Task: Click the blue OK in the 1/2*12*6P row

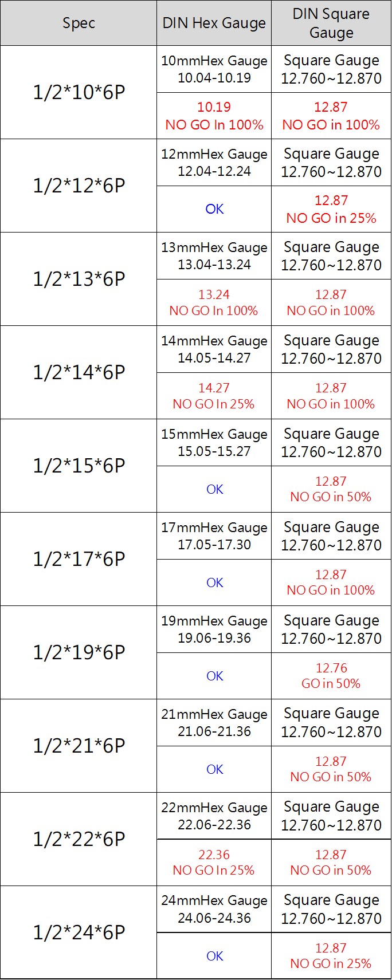Action: (214, 209)
